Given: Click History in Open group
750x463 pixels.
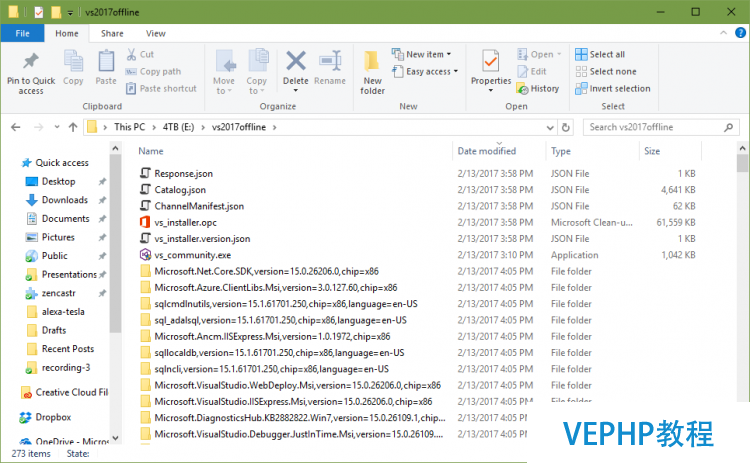Looking at the screenshot, I should point(538,88).
